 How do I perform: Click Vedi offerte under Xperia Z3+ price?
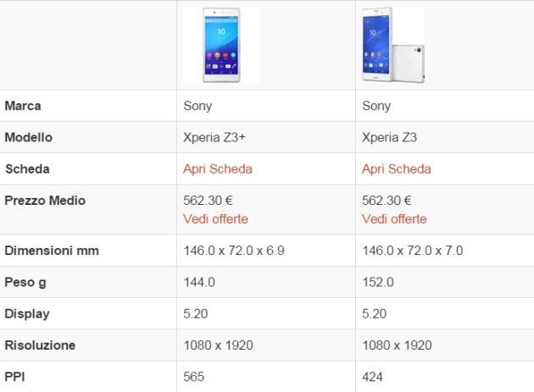coord(215,218)
